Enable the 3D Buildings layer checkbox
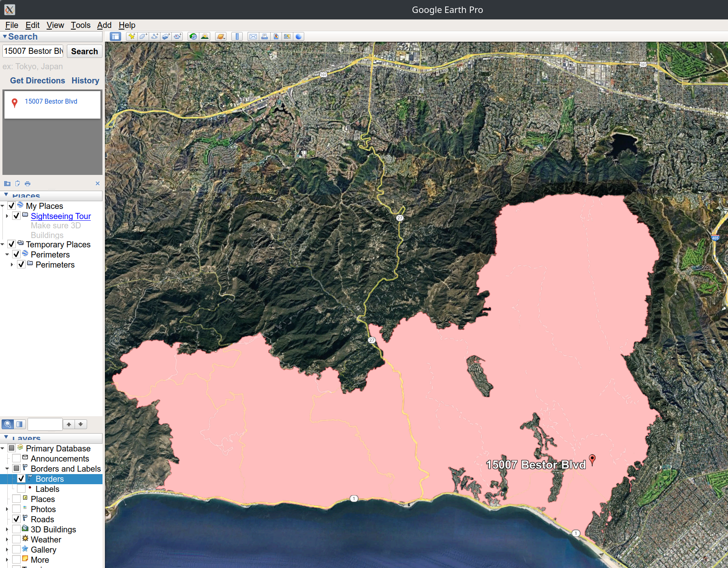This screenshot has height=568, width=728. click(17, 529)
